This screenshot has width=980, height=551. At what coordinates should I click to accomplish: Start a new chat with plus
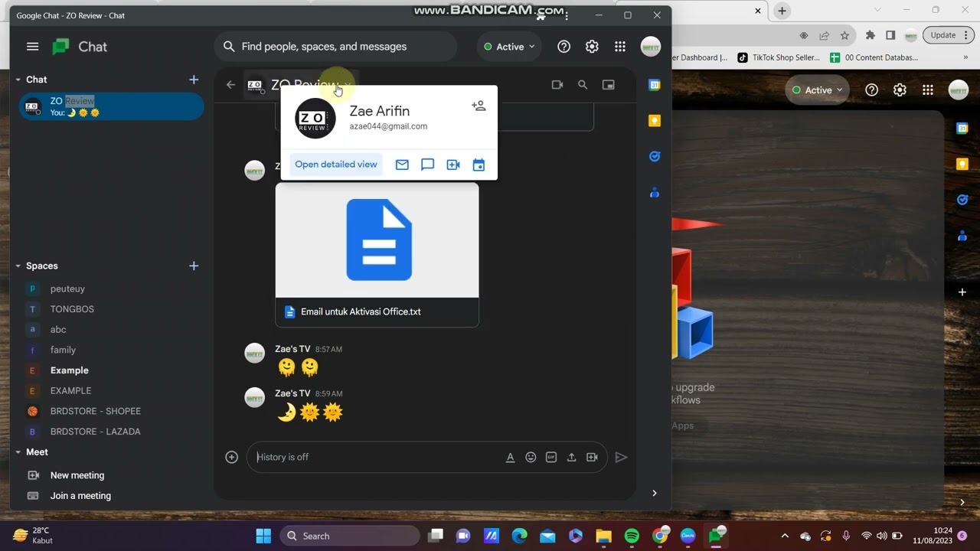[x=194, y=80]
